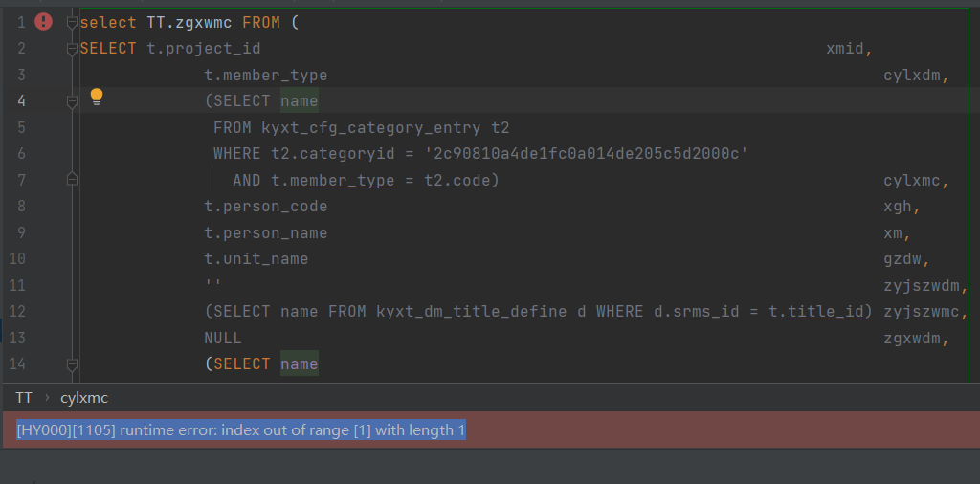The height and width of the screenshot is (484, 980).
Task: Select the cylxmc breadcrumb item
Action: 85,397
